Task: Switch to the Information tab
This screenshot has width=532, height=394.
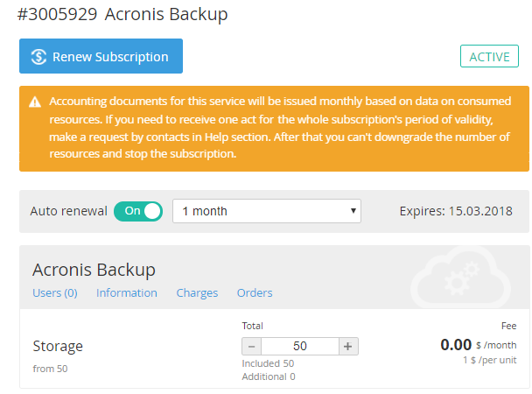Action: tap(127, 292)
